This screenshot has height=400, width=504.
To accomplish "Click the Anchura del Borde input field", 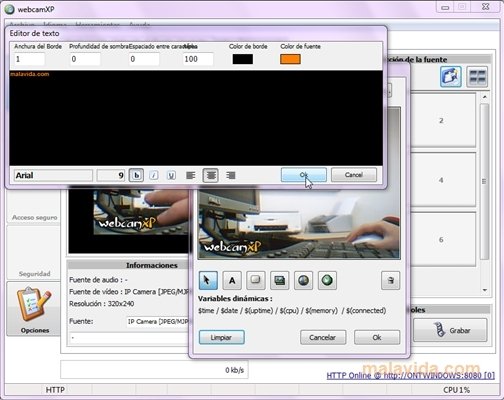I will coord(29,59).
